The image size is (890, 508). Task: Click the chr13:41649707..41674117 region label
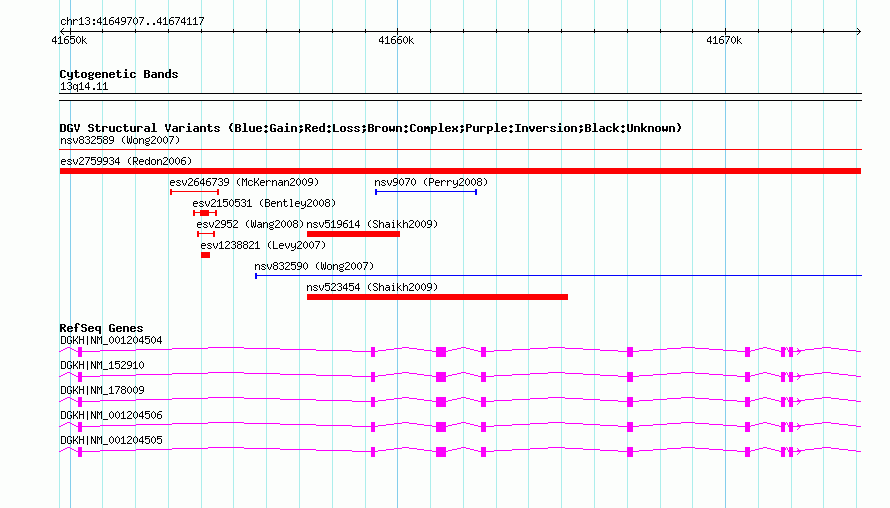point(132,22)
